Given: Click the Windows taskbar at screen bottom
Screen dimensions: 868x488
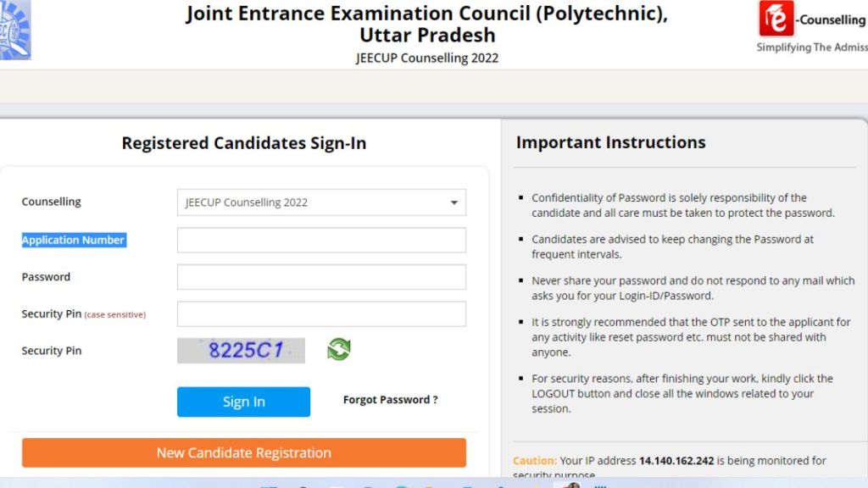Looking at the screenshot, I should coord(434,485).
